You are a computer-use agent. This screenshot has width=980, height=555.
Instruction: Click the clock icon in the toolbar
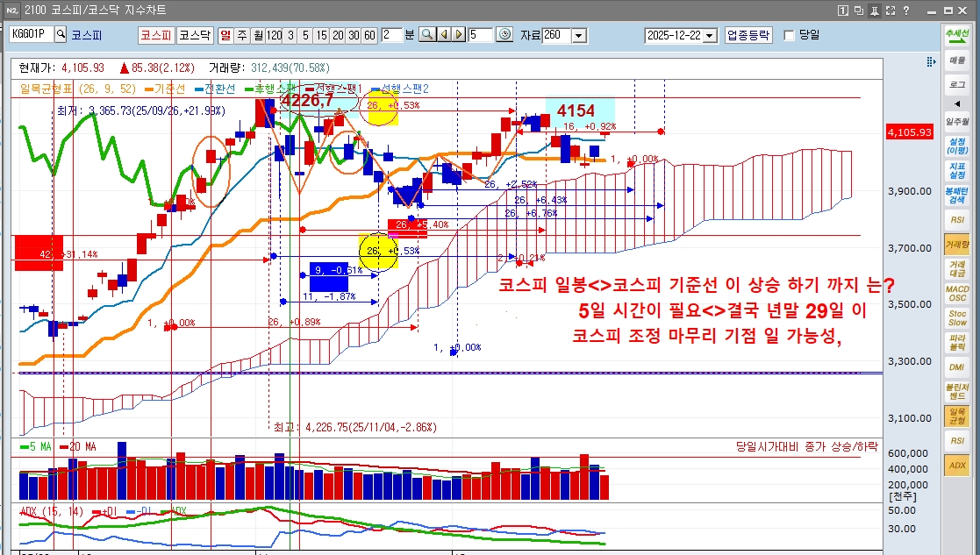coord(504,34)
